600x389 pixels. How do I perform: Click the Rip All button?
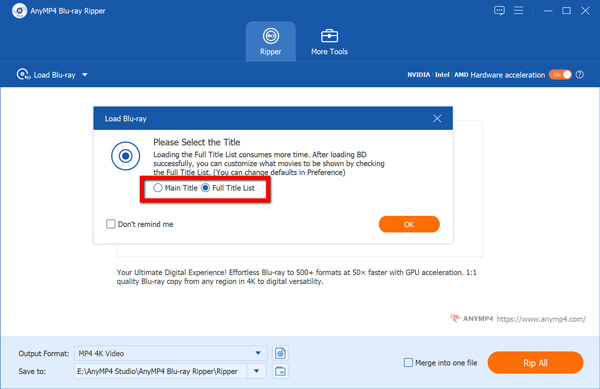coord(535,363)
